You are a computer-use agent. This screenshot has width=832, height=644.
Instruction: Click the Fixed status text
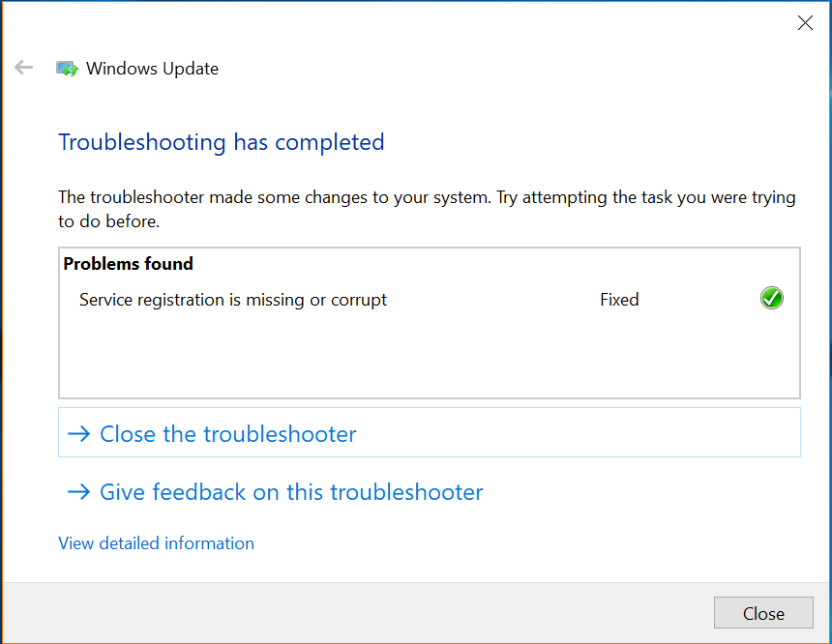click(619, 300)
